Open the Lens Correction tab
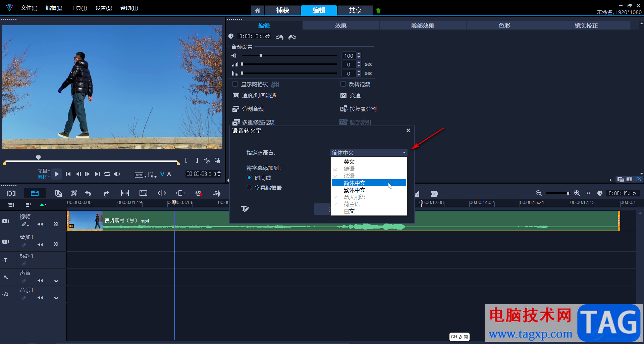Image resolution: width=644 pixels, height=344 pixels. [x=586, y=26]
